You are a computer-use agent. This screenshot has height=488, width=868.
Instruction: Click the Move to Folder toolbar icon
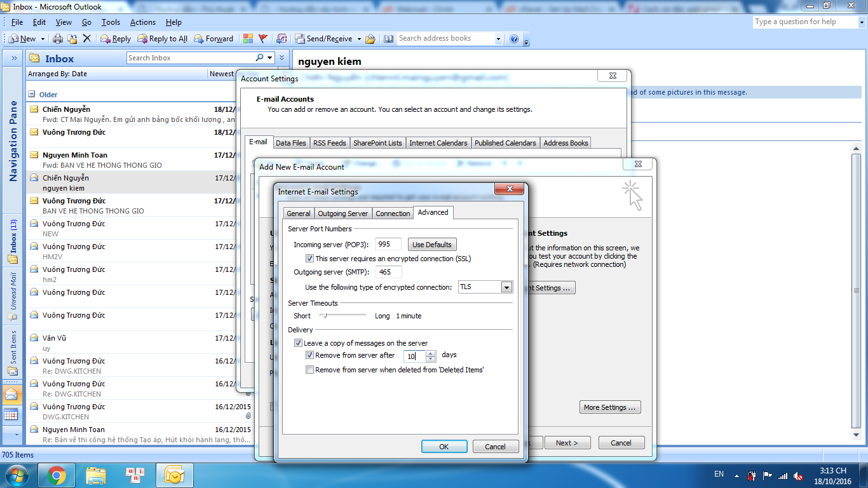point(72,39)
